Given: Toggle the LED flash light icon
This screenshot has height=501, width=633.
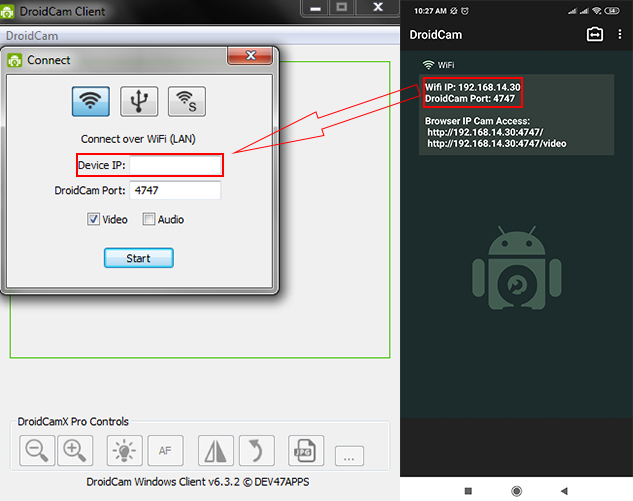Looking at the screenshot, I should pyautogui.click(x=127, y=451).
